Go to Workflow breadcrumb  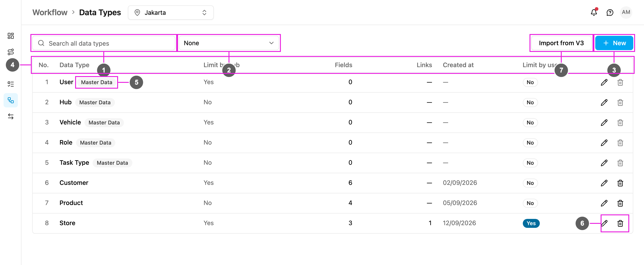[x=50, y=13]
